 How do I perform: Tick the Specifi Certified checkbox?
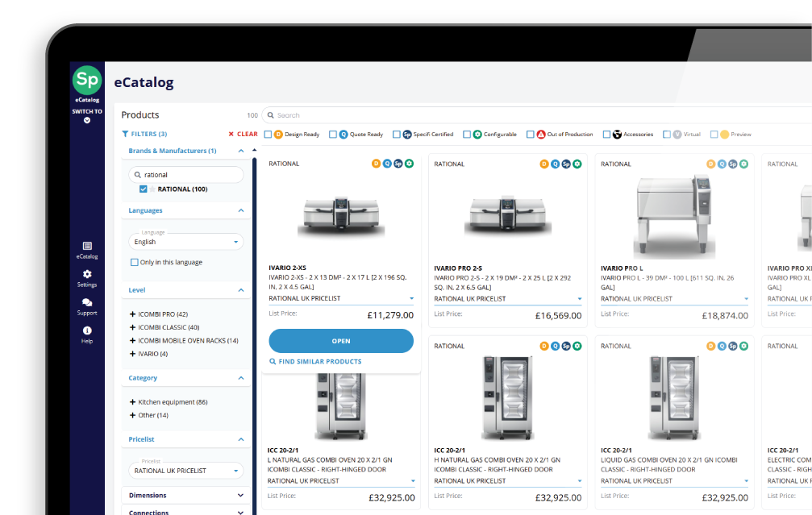point(396,135)
